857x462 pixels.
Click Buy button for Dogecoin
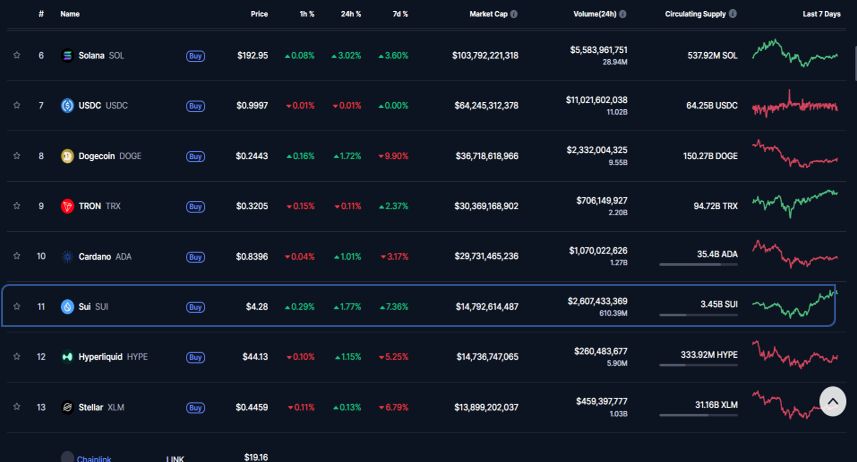click(195, 156)
